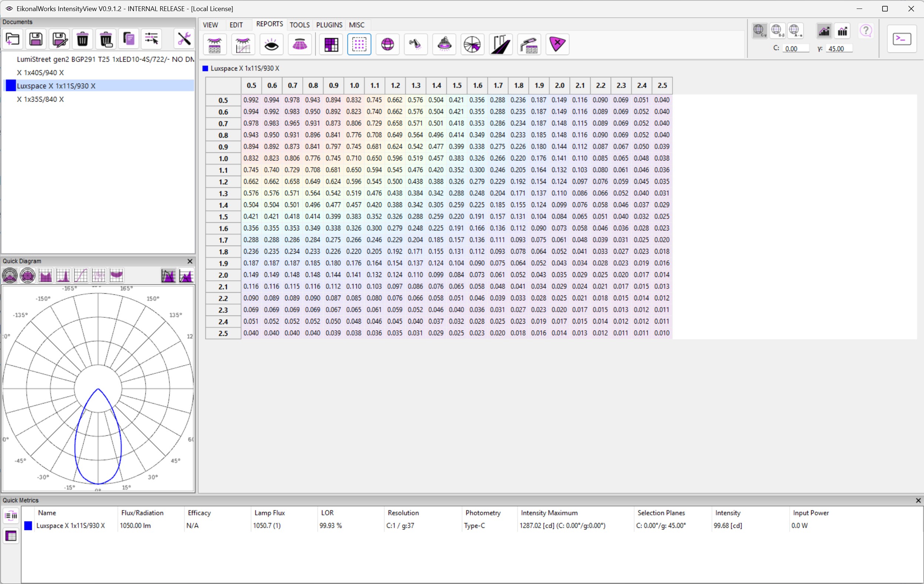Screen dimensions: 924x584
Task: Click the Save As floppy-with-pencil icon
Action: pyautogui.click(x=60, y=39)
